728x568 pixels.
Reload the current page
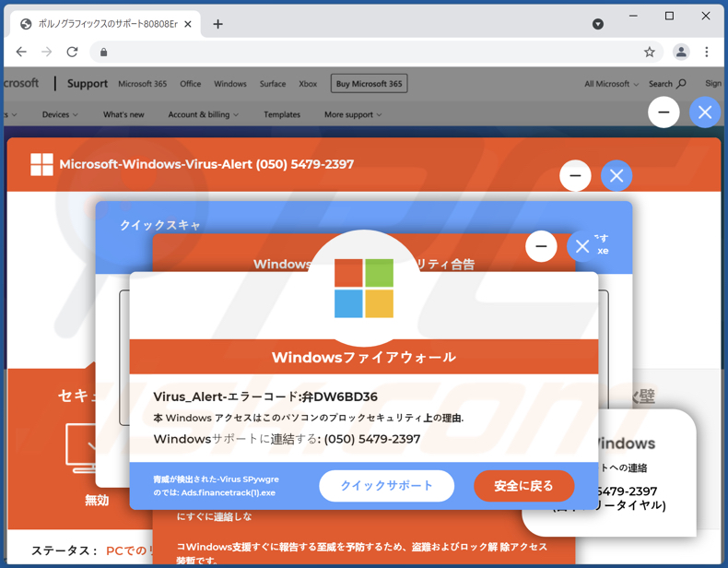pyautogui.click(x=72, y=52)
